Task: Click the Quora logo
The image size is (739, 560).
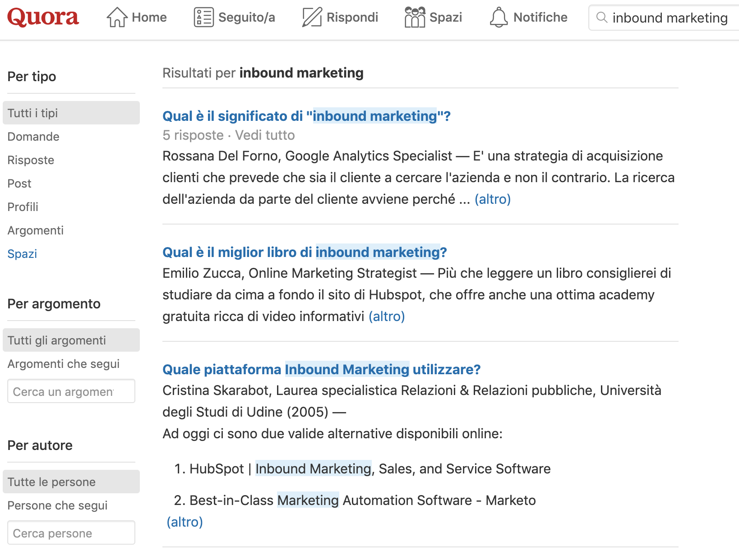Action: (43, 18)
